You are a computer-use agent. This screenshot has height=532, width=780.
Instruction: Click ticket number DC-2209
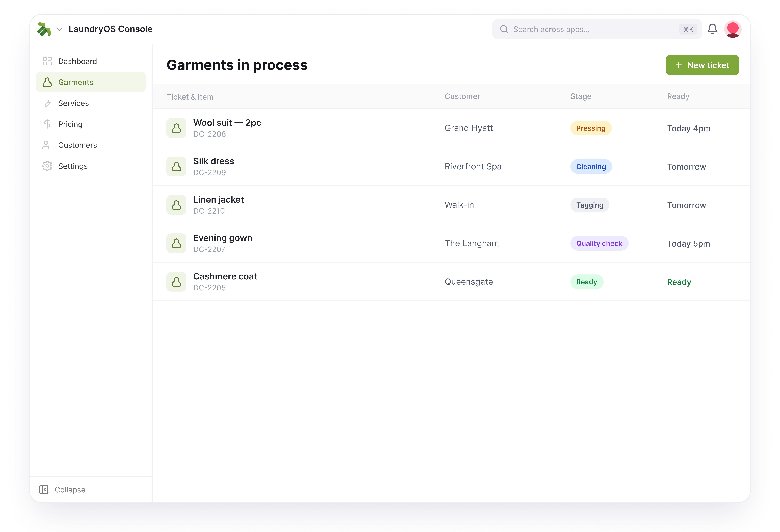(209, 173)
